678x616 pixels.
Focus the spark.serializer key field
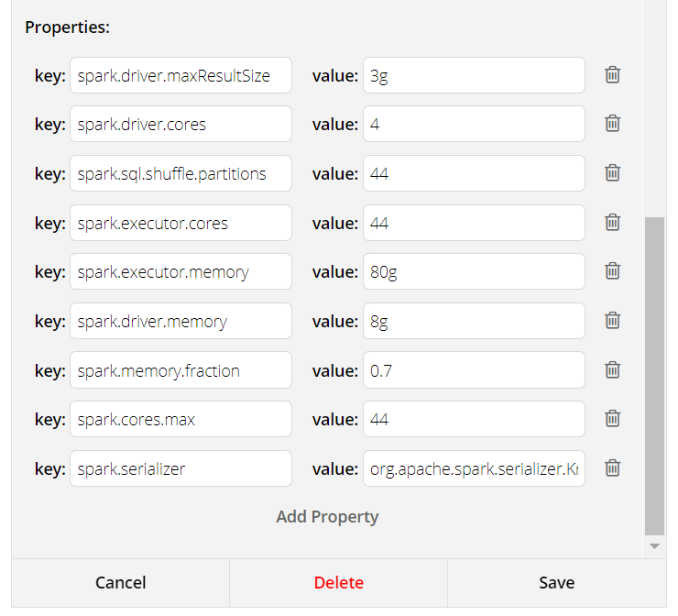tap(180, 468)
